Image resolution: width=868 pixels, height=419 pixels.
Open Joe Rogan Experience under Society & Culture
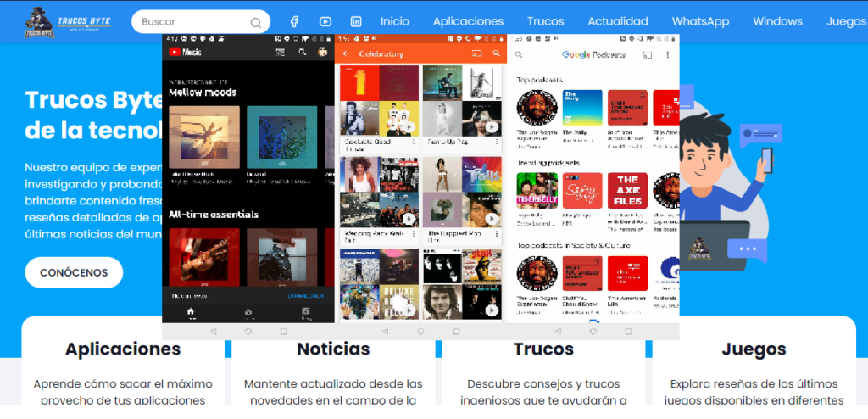tap(537, 273)
